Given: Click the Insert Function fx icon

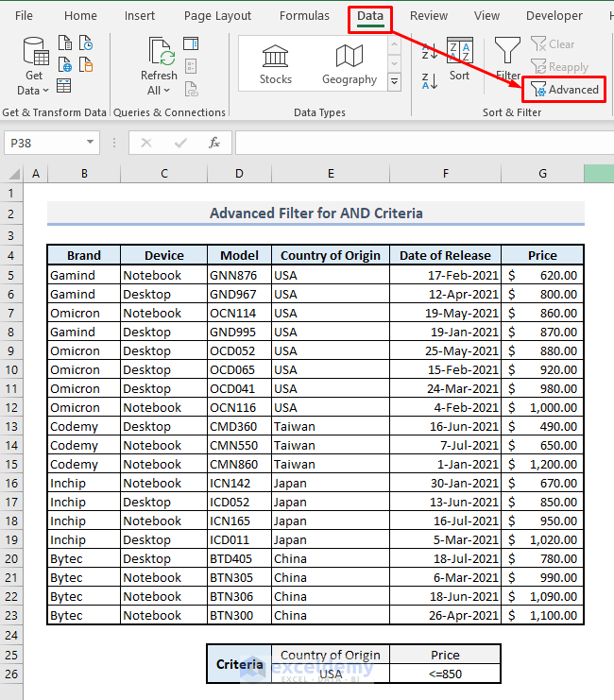Looking at the screenshot, I should click(x=214, y=143).
